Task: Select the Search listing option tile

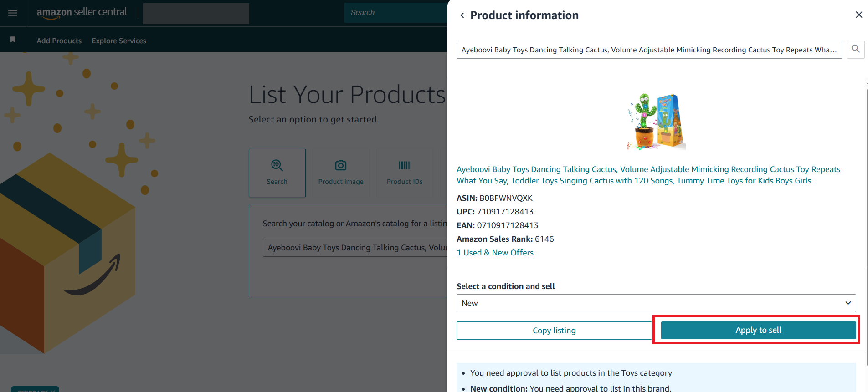Action: point(277,173)
